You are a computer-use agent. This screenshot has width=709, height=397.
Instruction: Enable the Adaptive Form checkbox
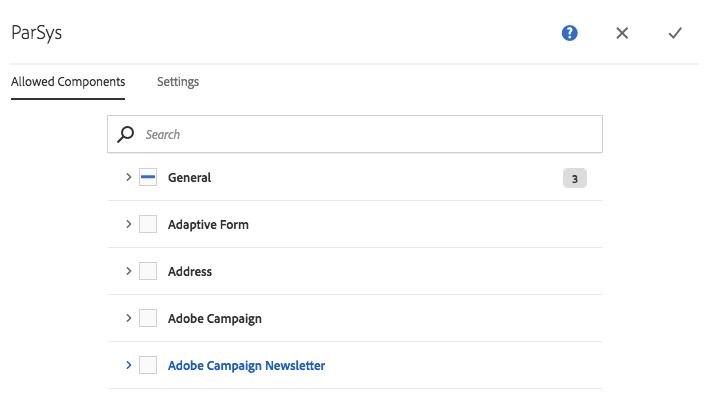148,224
